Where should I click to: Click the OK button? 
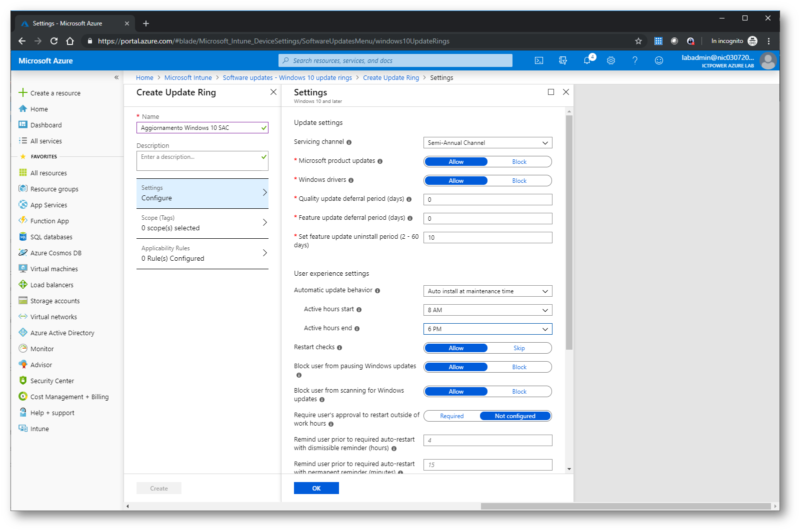(x=316, y=488)
